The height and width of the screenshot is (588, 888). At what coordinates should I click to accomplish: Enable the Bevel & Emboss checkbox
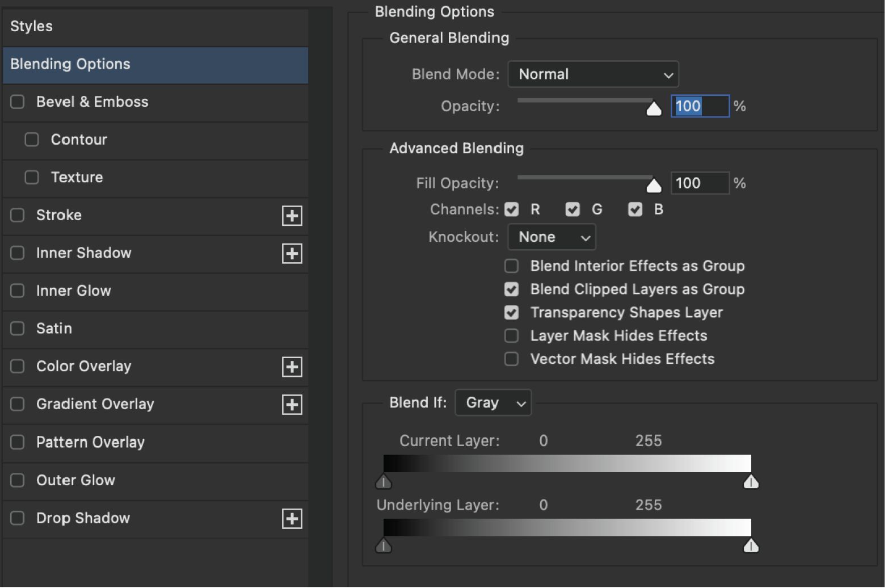18,102
